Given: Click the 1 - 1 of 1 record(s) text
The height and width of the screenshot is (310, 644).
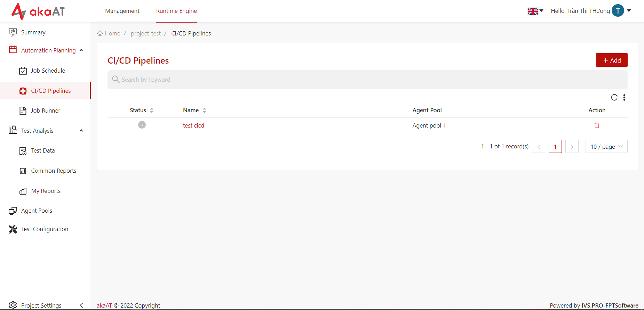Looking at the screenshot, I should click(504, 146).
